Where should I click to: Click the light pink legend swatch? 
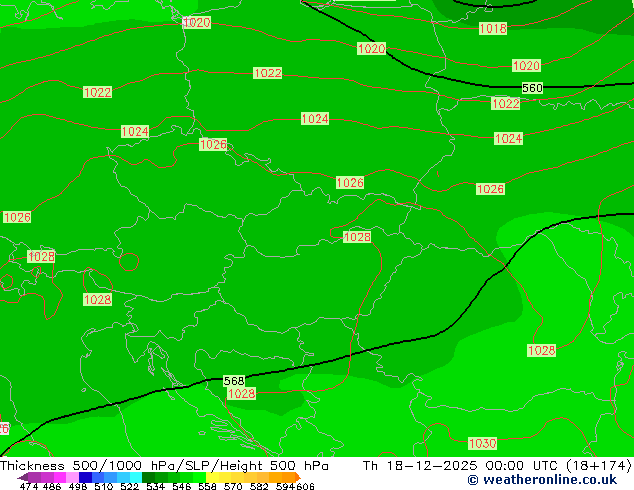72,477
